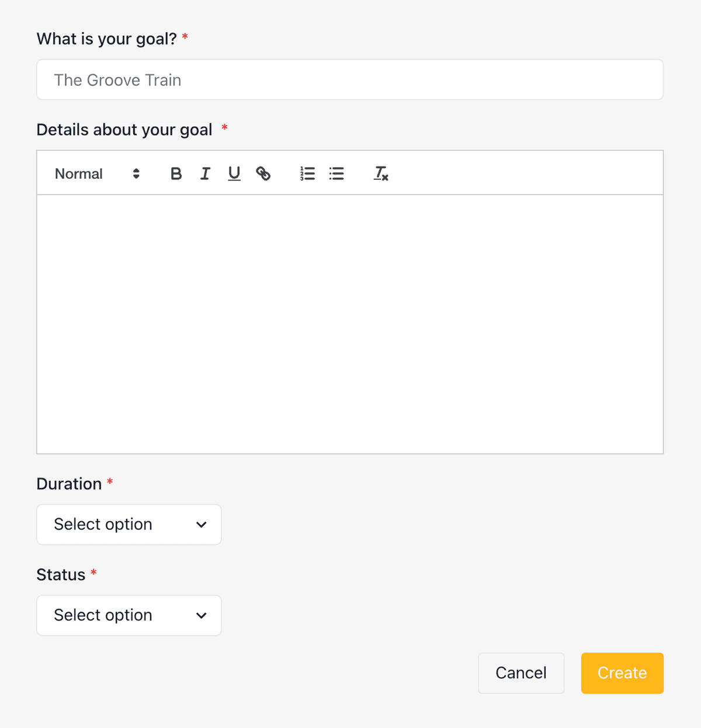Click the required asterisk beside Duration label
Viewport: 701px width, 728px height.
tap(110, 483)
